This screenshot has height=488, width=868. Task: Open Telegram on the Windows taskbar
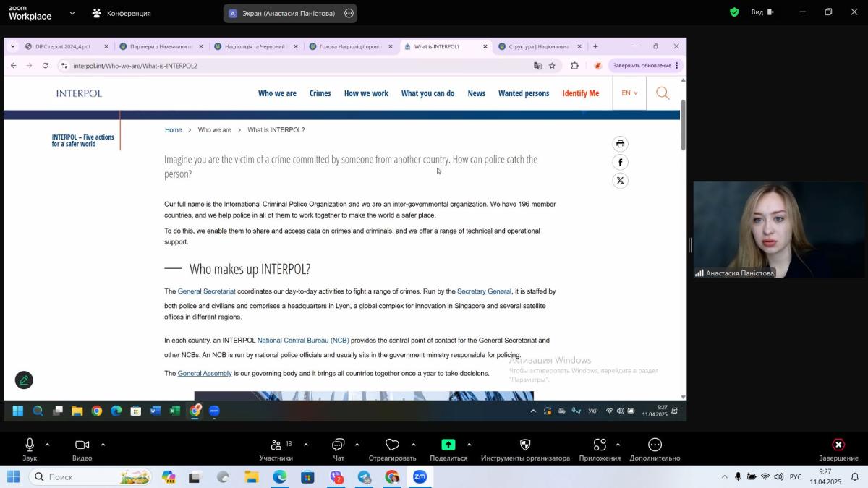point(364,477)
